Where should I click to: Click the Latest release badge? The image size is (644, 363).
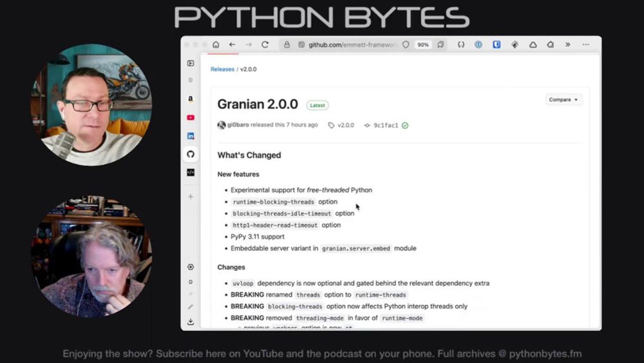[317, 105]
